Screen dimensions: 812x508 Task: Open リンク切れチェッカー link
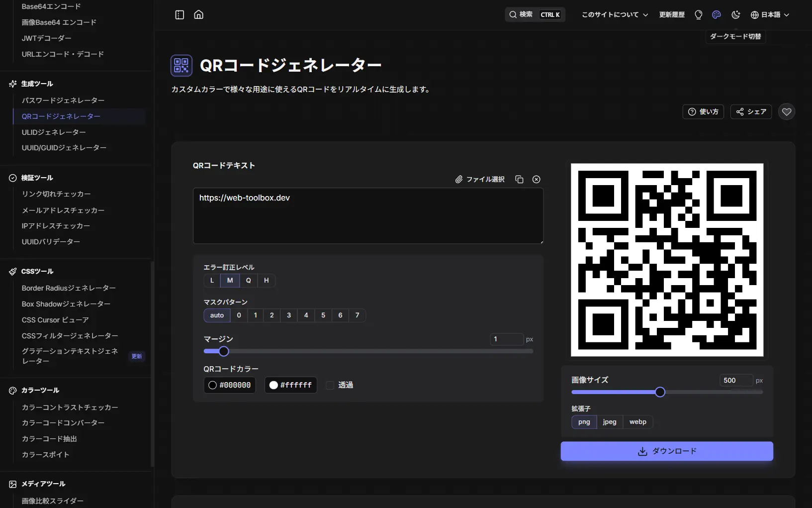tap(56, 194)
